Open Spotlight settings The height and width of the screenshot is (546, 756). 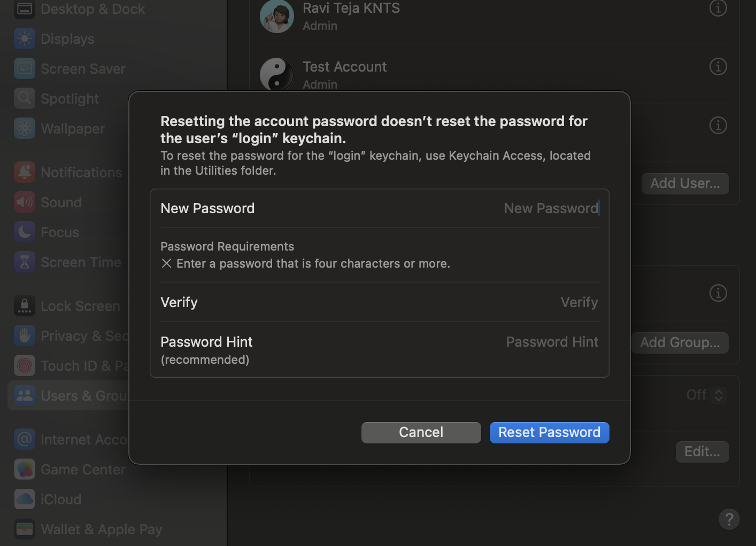[x=70, y=98]
